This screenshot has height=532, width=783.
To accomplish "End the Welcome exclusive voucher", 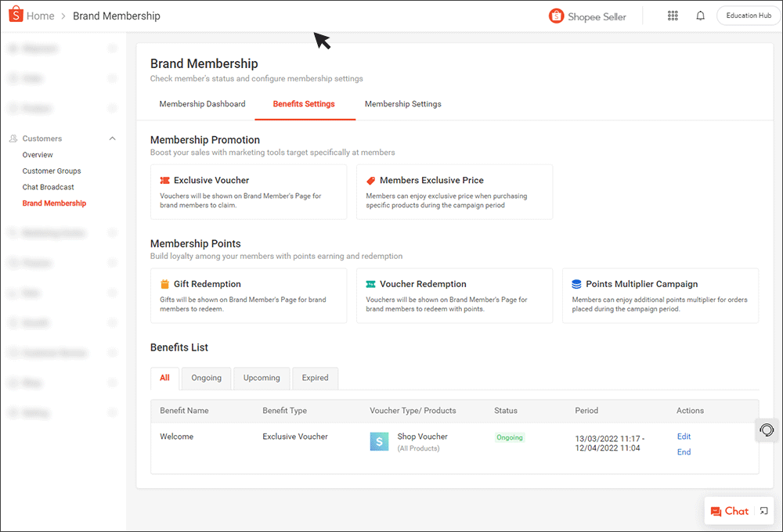I will (683, 451).
